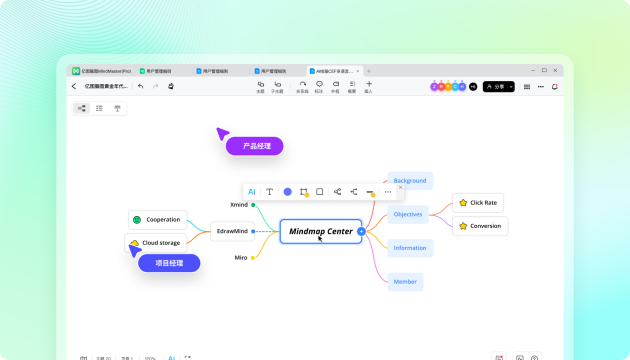Click the star icon on Conversion
This screenshot has height=360, width=630.
click(x=463, y=226)
